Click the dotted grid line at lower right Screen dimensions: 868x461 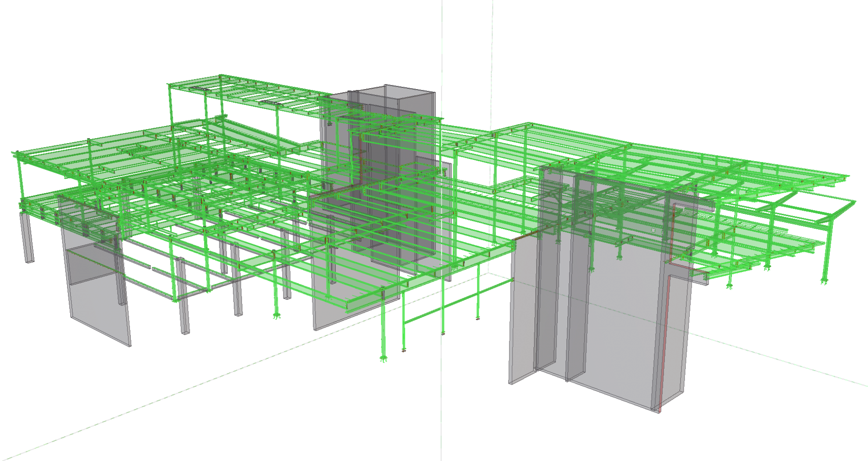(790, 360)
